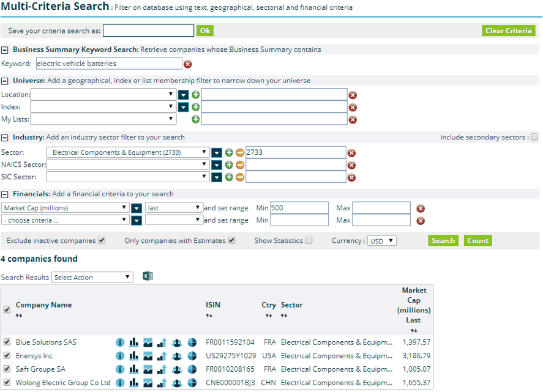Collapse the Universe section
The height and width of the screenshot is (392, 543).
[x=4, y=81]
